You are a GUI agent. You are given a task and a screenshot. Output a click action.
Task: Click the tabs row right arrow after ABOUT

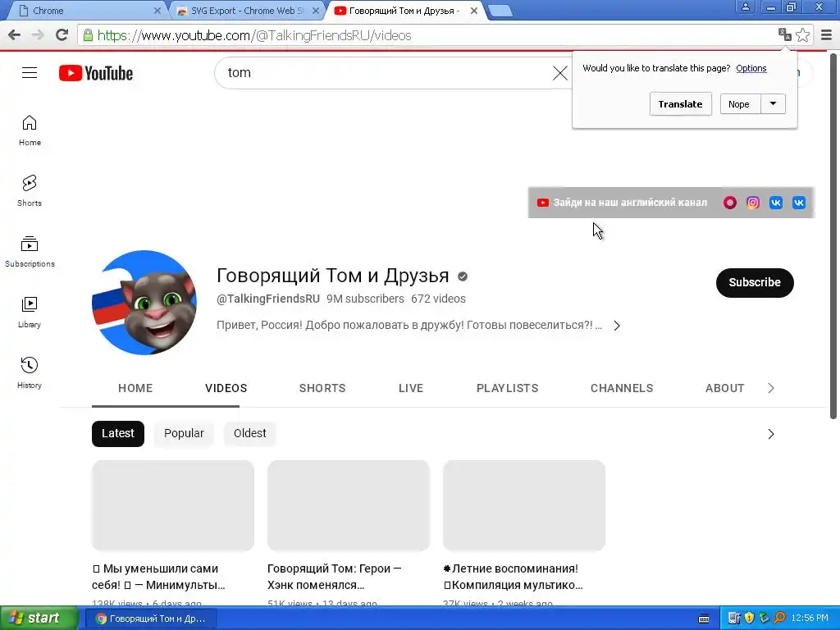coord(771,388)
